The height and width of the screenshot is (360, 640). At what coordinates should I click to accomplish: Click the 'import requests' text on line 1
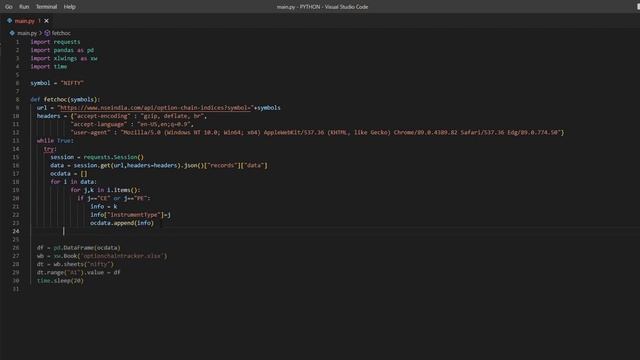point(55,42)
